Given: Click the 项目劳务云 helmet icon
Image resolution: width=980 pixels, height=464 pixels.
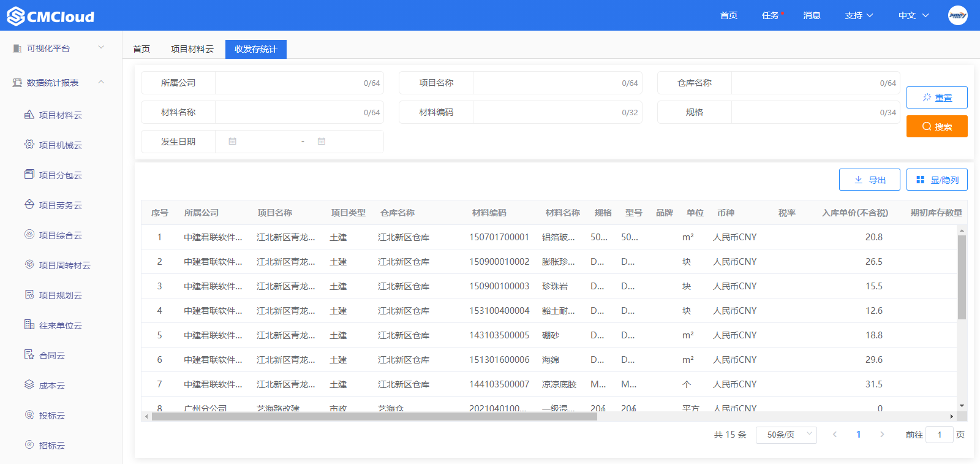Looking at the screenshot, I should coord(29,205).
